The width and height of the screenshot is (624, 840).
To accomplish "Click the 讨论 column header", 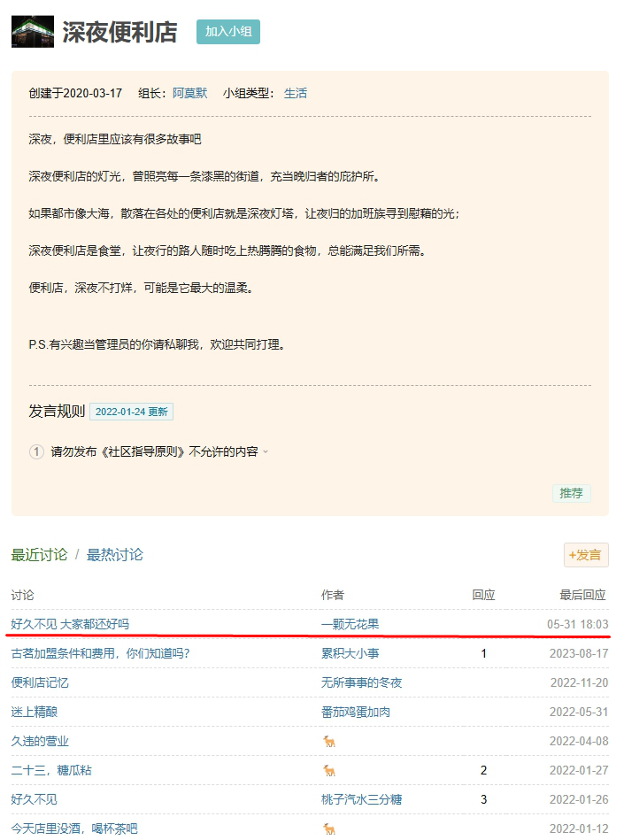I will [22, 595].
